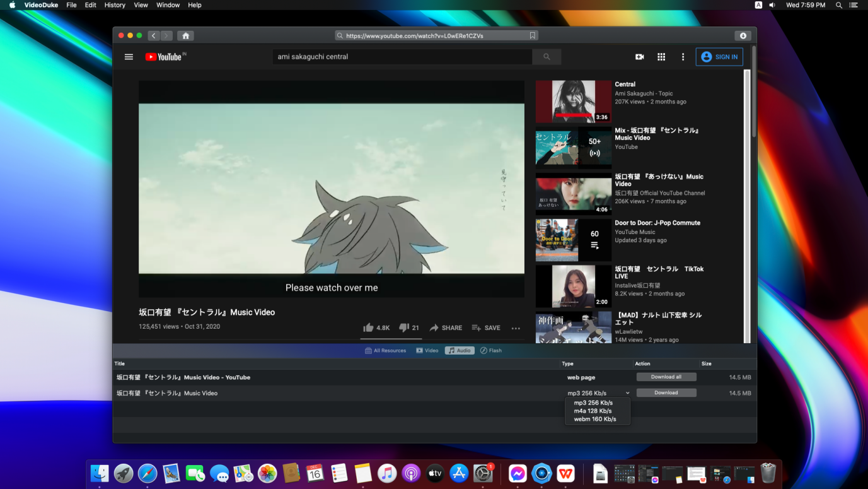The width and height of the screenshot is (868, 489).
Task: Open YouTube apps grid icon
Action: click(x=661, y=57)
